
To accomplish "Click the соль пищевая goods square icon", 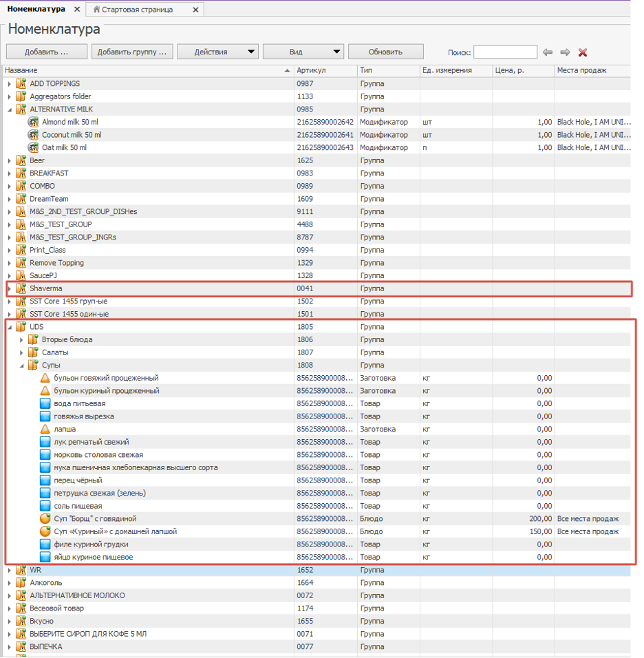I will tap(45, 506).
